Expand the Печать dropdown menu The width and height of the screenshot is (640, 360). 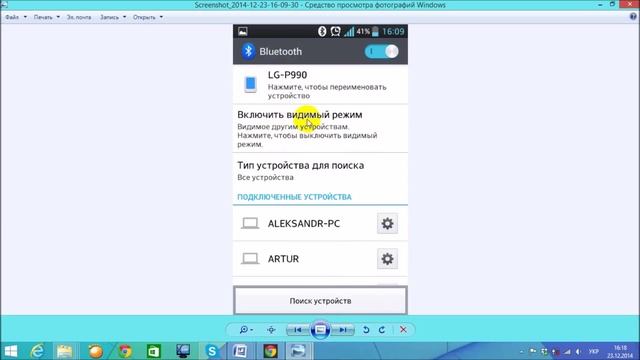pos(47,17)
